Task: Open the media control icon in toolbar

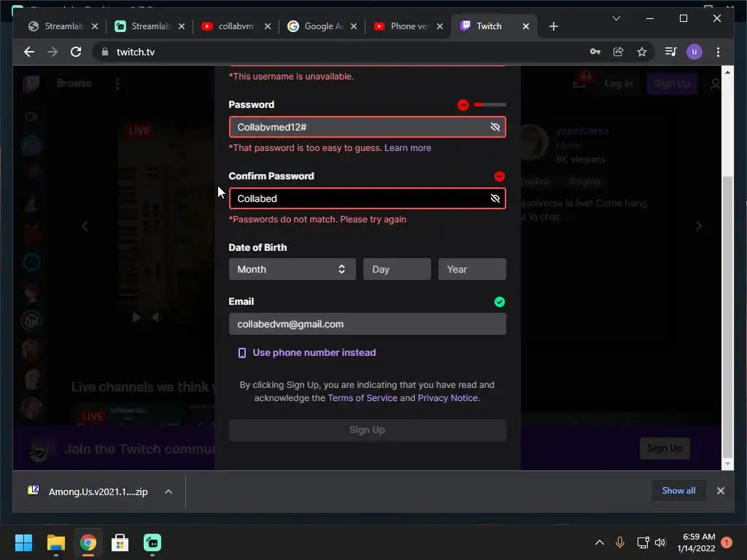Action: click(671, 52)
